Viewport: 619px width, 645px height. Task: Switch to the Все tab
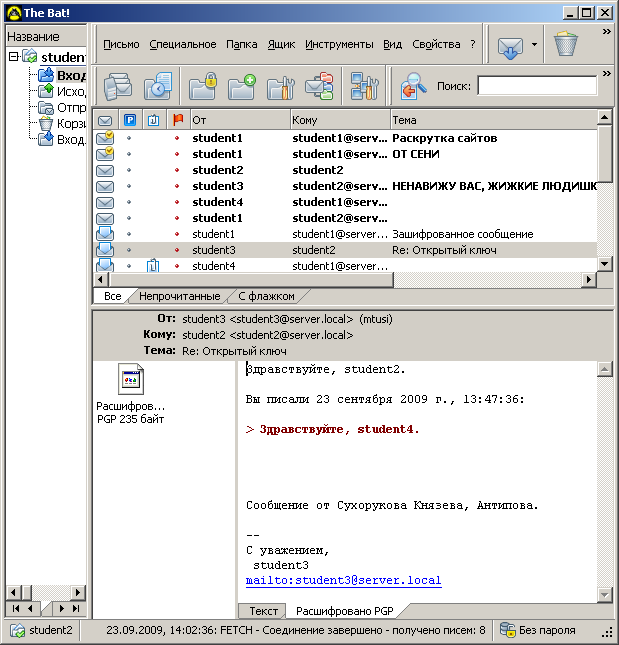coord(112,296)
